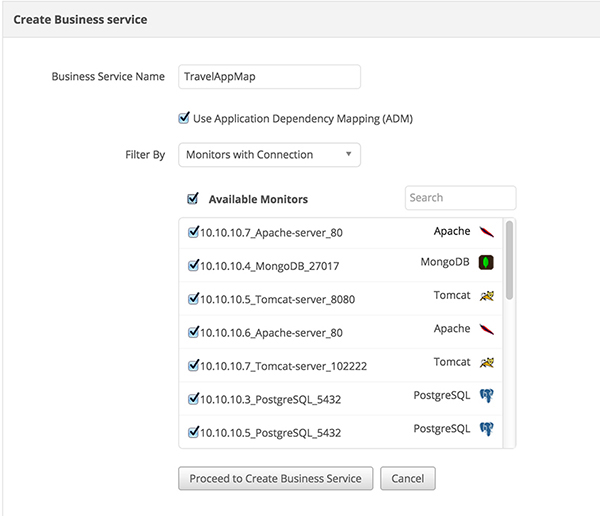Click the Cancel button
600x516 pixels.
click(408, 478)
